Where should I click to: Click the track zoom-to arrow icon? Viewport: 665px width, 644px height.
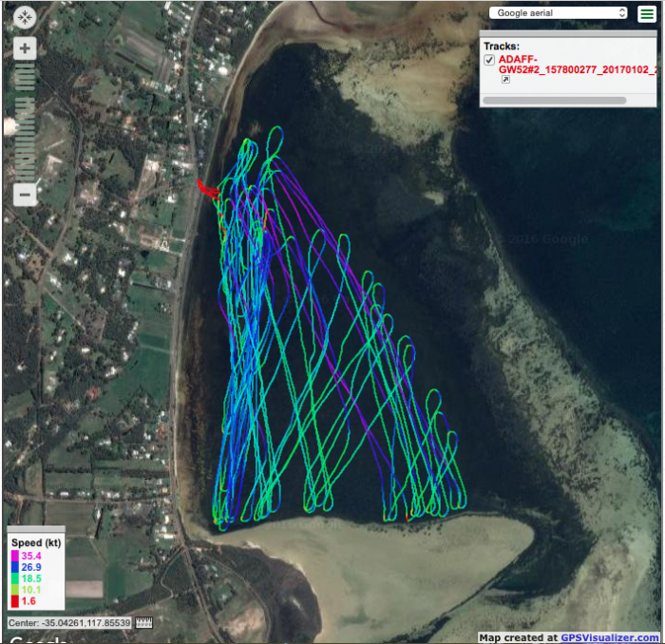click(x=505, y=81)
